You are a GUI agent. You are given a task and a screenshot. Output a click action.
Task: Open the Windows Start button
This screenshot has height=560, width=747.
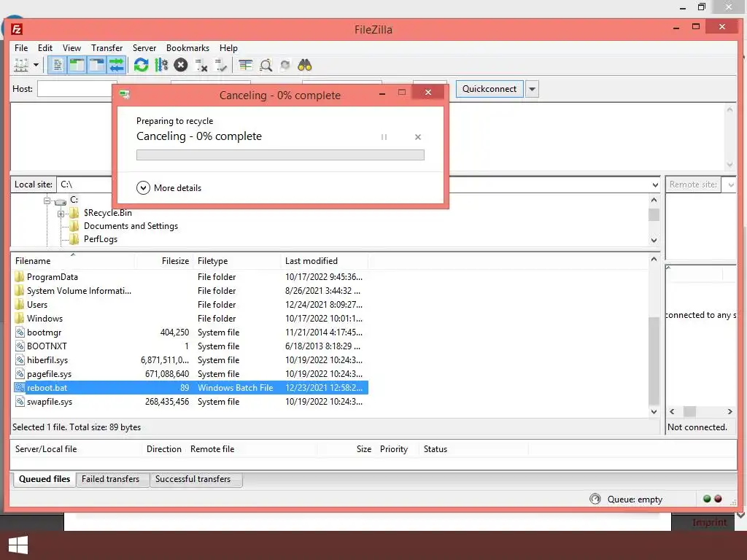point(18,545)
